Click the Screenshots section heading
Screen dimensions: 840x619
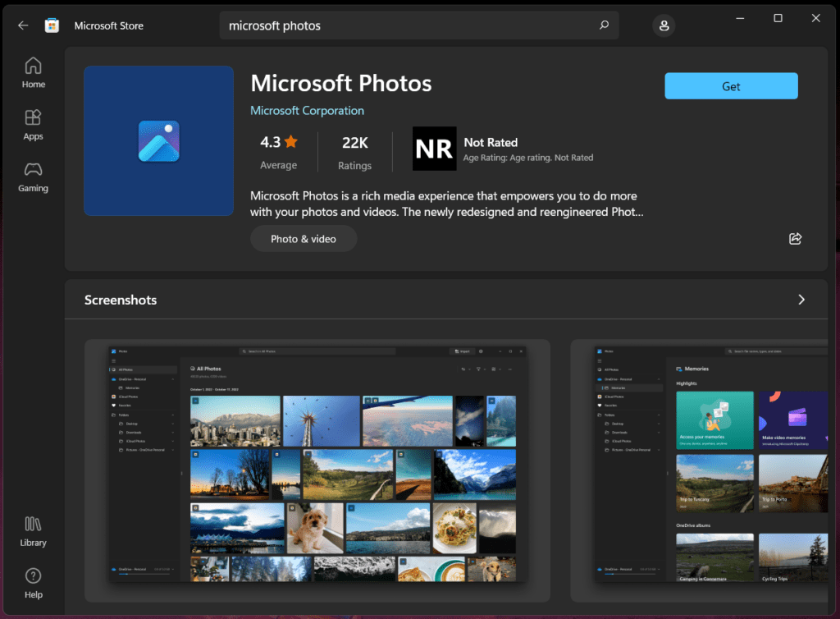pyautogui.click(x=121, y=300)
